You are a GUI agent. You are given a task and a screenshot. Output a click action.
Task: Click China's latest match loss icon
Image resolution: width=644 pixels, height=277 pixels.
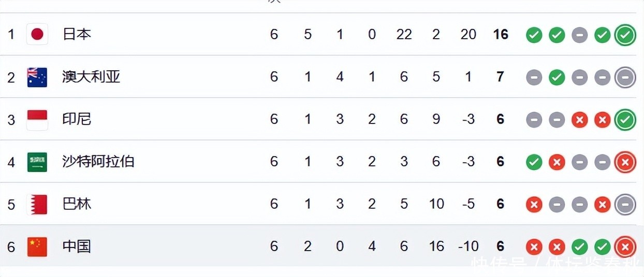point(625,247)
